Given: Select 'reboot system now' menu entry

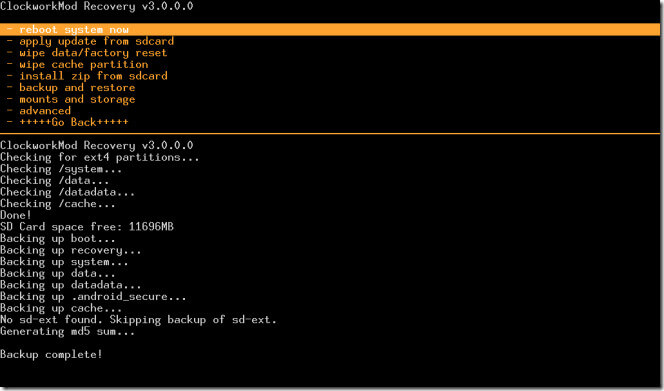Looking at the screenshot, I should [x=330, y=30].
